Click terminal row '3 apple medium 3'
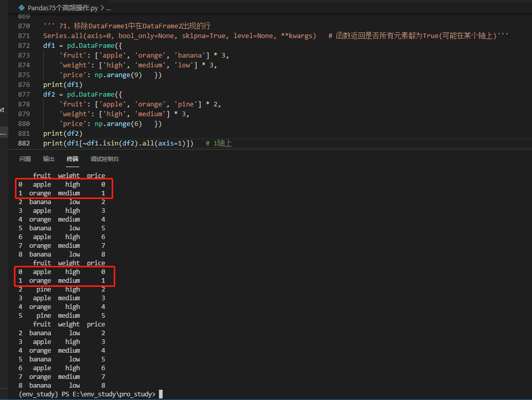Viewport: 532px width, 400px height. point(62,298)
